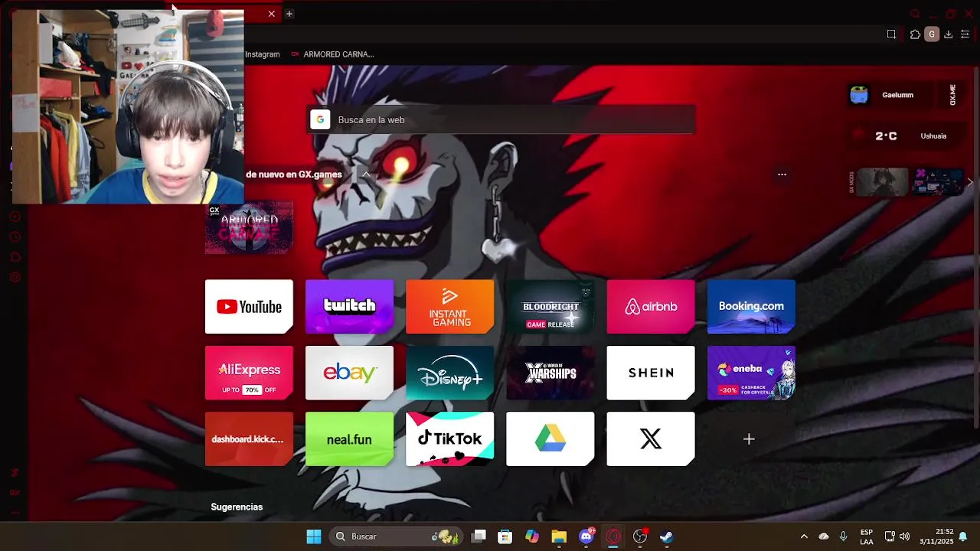Screen dimensions: 980x551
Task: Open Microsoft Store from the taskbar
Action: coord(505,536)
